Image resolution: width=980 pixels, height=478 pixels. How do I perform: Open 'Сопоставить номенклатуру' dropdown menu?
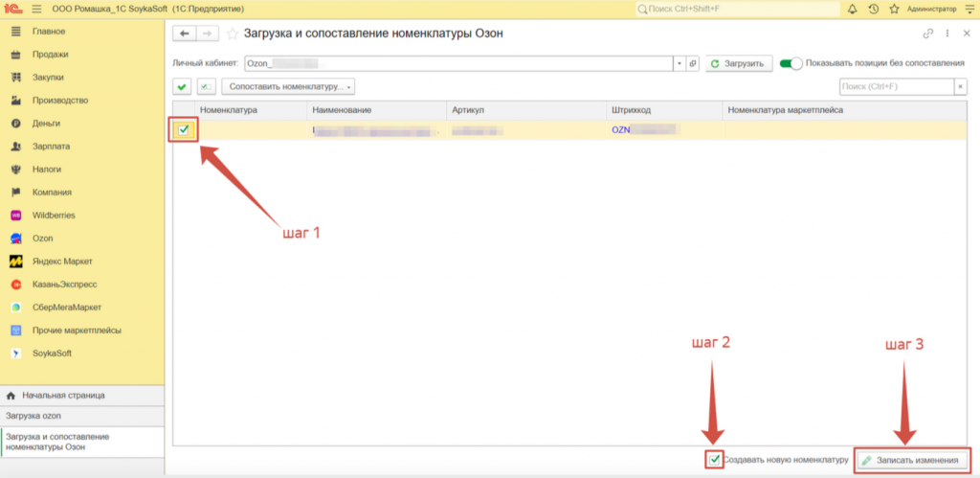point(288,87)
